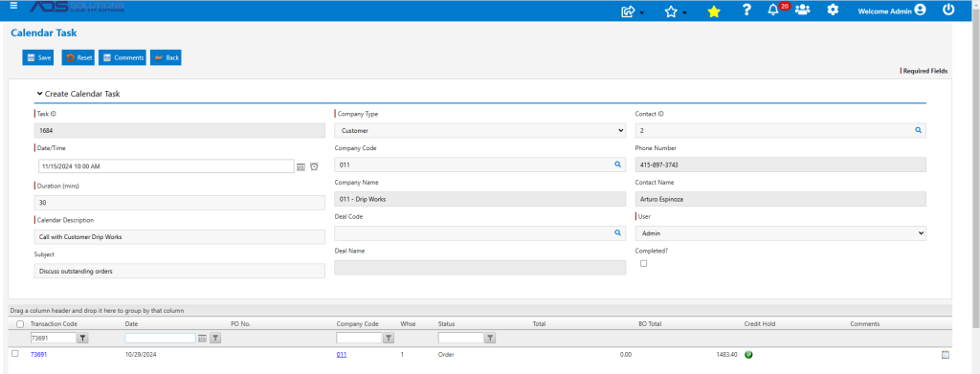Click the yellow favorites star icon
Screen dimensions: 980x374
click(714, 11)
